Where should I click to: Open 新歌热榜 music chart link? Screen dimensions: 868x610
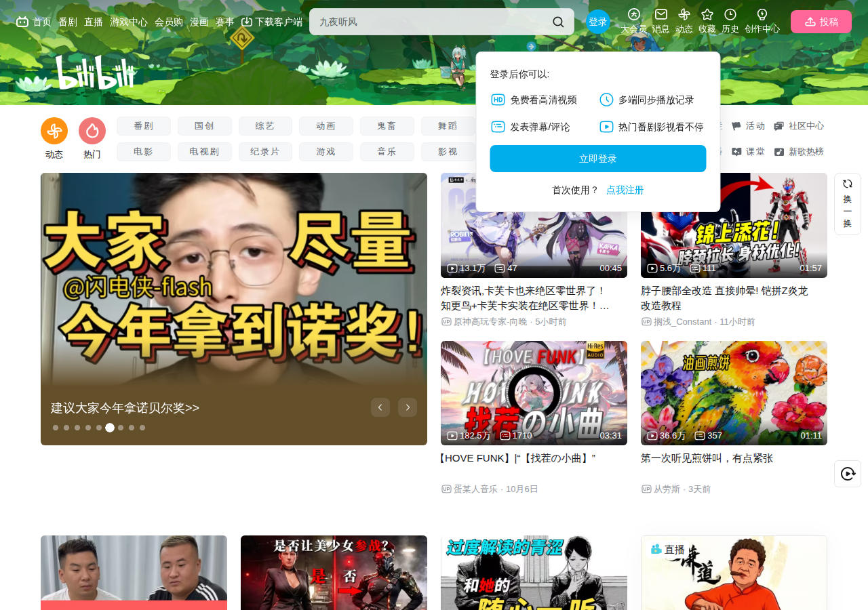tap(799, 152)
